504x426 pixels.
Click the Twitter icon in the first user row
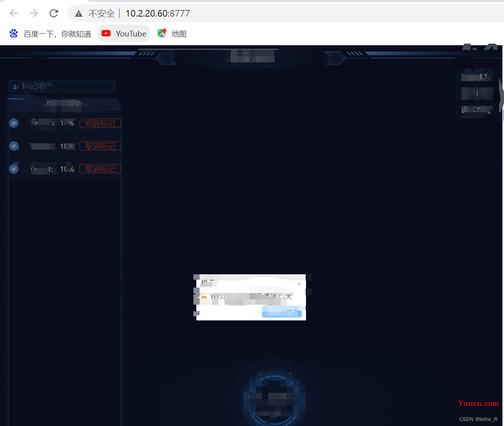(x=14, y=123)
